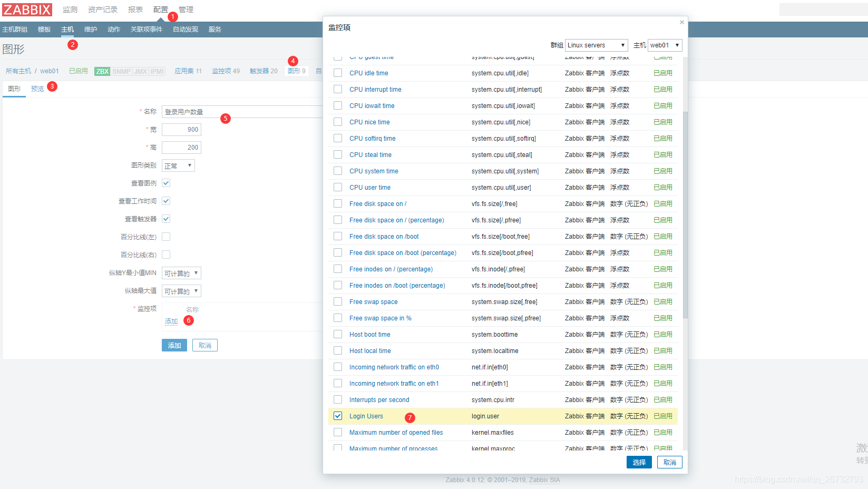Open the Free disk space on /boot link
Viewport: 868px width, 489px height.
(384, 237)
